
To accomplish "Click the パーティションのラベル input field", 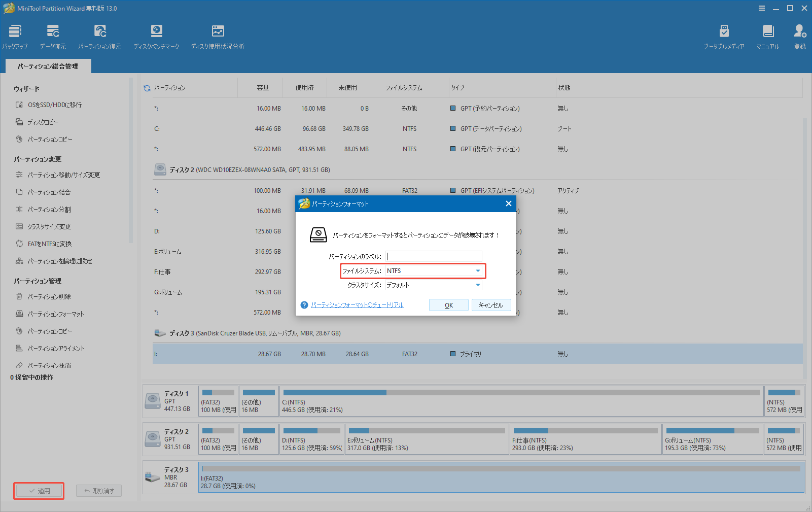I will pos(434,256).
